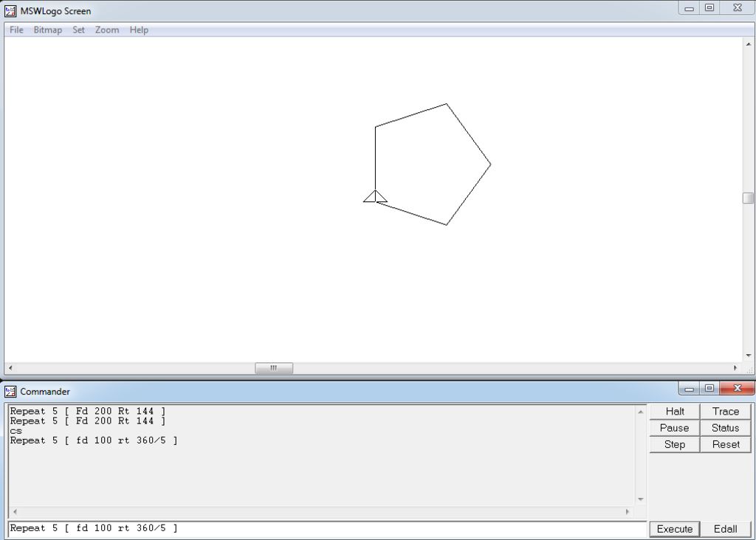Click the Screen's scroll down arrow

point(748,356)
